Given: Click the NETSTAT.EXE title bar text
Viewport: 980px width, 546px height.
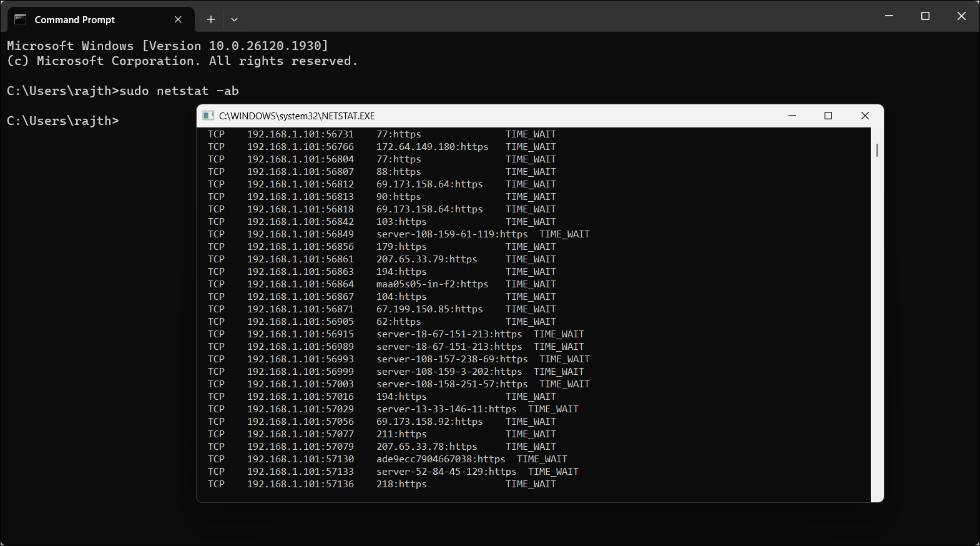Looking at the screenshot, I should [x=296, y=116].
